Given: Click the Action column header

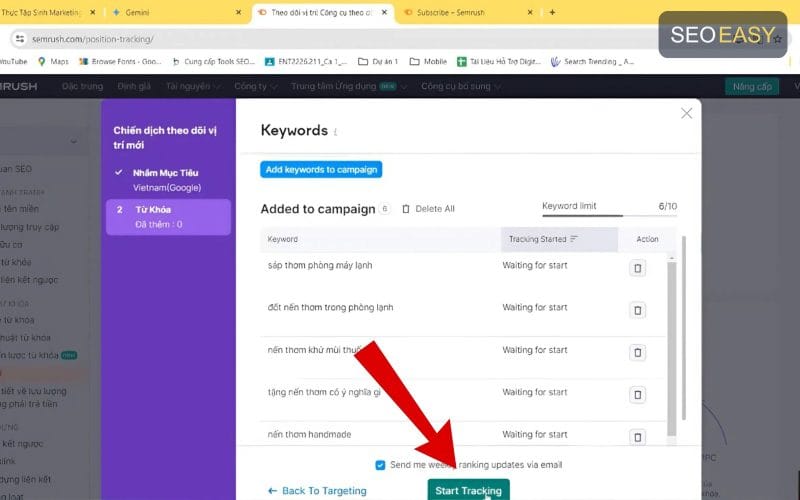Looking at the screenshot, I should click(647, 239).
